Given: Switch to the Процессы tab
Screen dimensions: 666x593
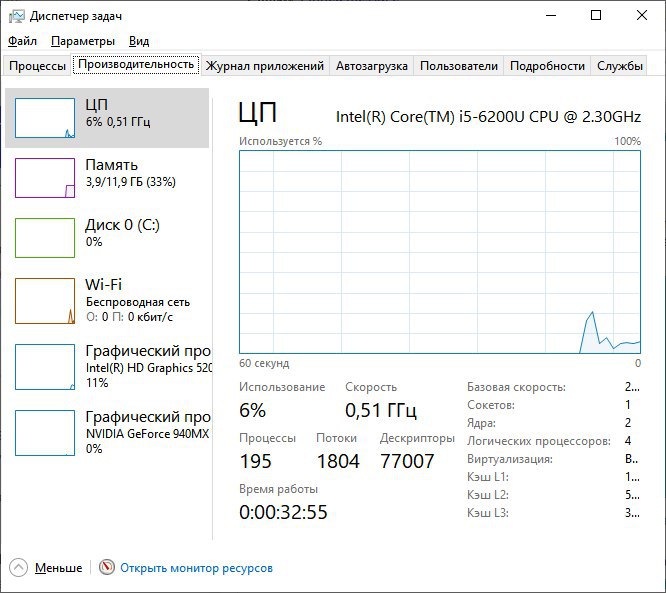Looking at the screenshot, I should [37, 66].
